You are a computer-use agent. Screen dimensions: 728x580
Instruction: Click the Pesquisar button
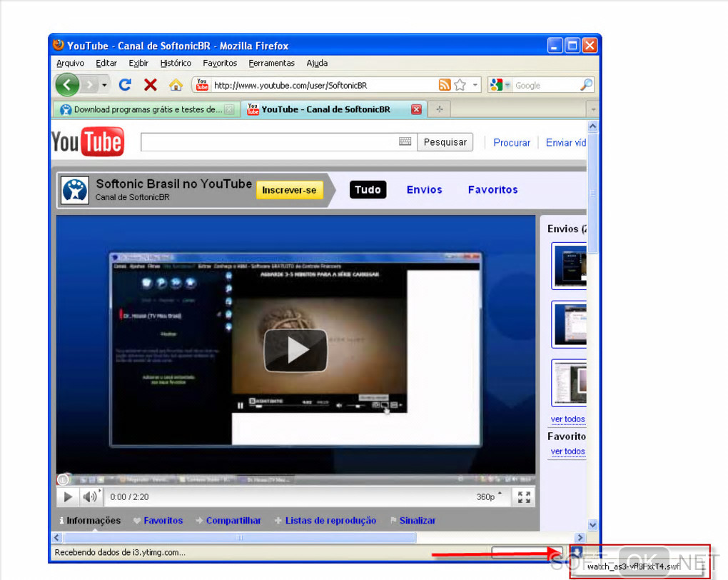[445, 142]
